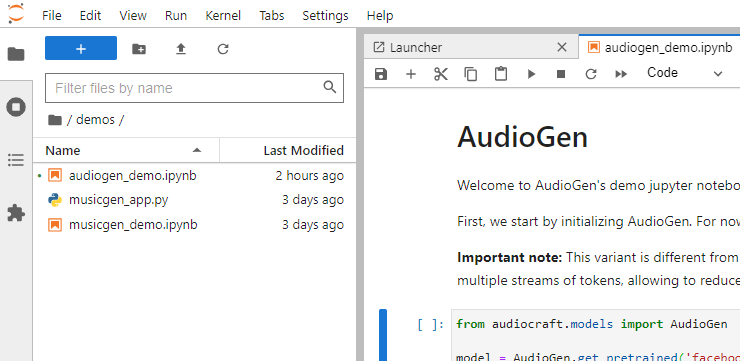The image size is (740, 361).
Task: Close the Launcher tab
Action: (x=562, y=47)
